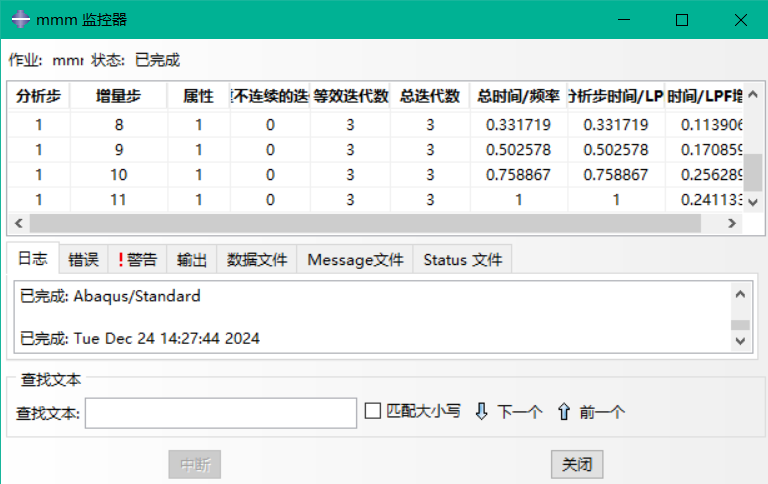
Task: Focus the 查找文本 input field
Action: (x=221, y=413)
